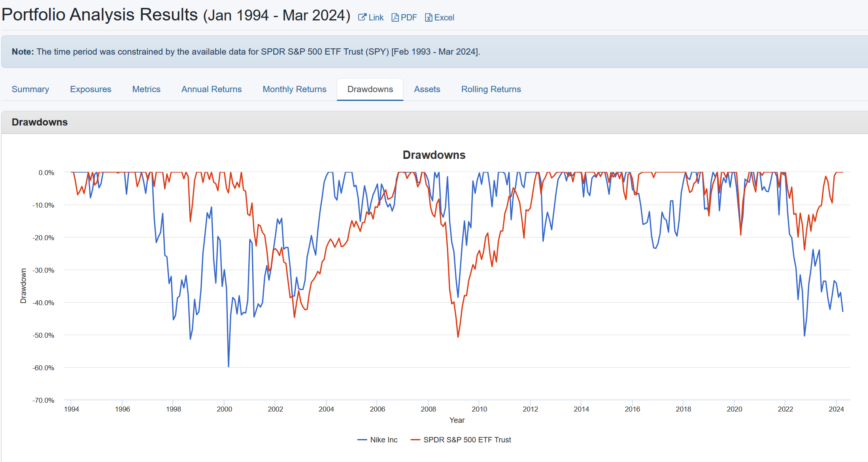Export results using Excel link
868x462 pixels.
[444, 18]
